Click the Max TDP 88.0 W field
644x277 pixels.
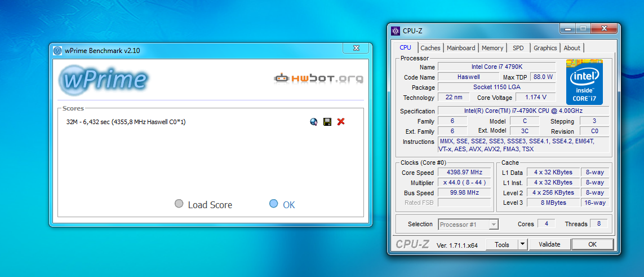pyautogui.click(x=543, y=77)
